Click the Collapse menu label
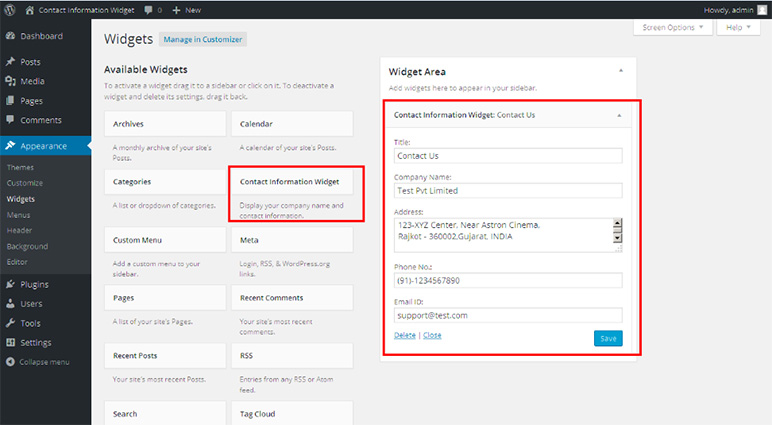The height and width of the screenshot is (425, 772). (44, 362)
